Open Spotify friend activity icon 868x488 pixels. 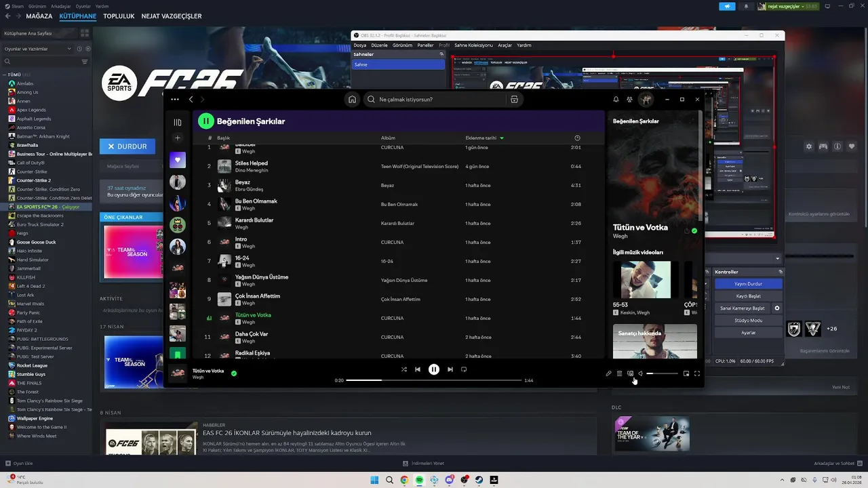(629, 99)
